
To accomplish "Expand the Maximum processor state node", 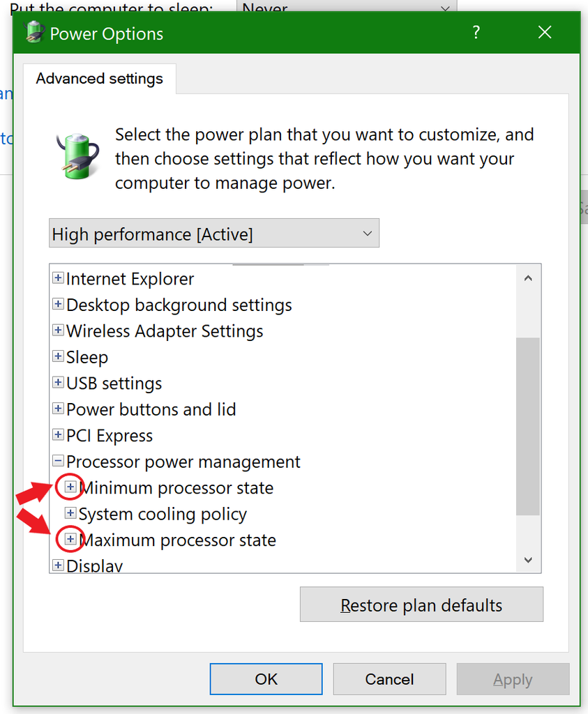I will point(70,540).
